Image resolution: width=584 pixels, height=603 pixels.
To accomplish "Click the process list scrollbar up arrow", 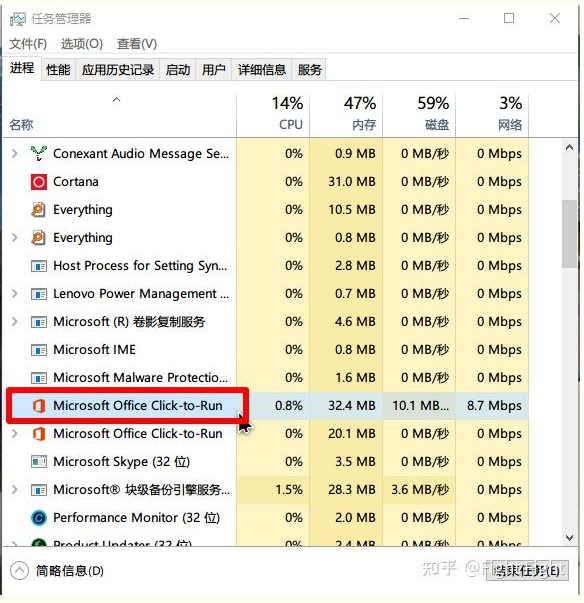I will 569,148.
